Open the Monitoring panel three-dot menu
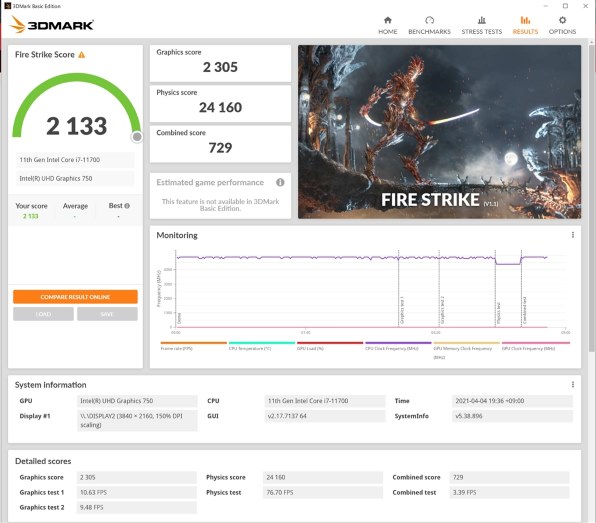This screenshot has height=523, width=596. (572, 235)
